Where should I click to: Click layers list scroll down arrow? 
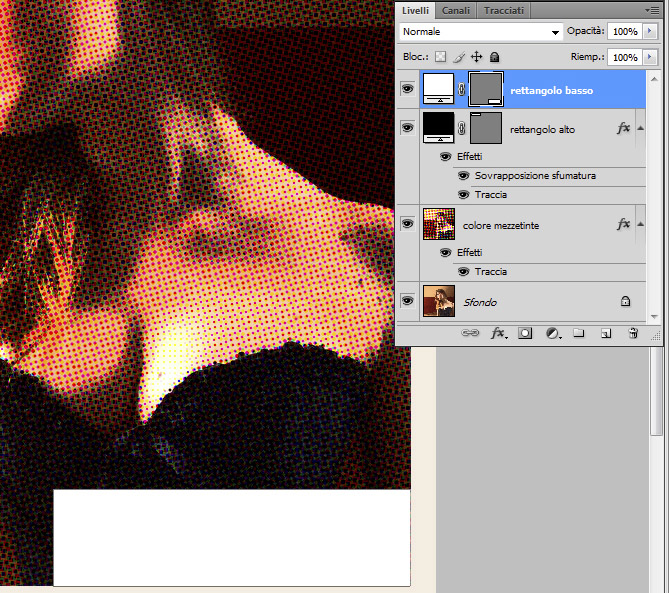[654, 316]
